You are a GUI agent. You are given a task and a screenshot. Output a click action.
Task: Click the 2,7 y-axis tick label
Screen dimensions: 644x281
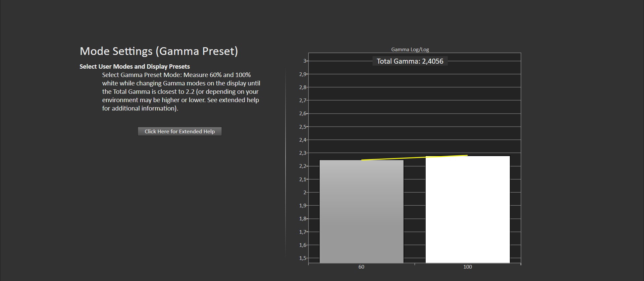click(x=303, y=100)
